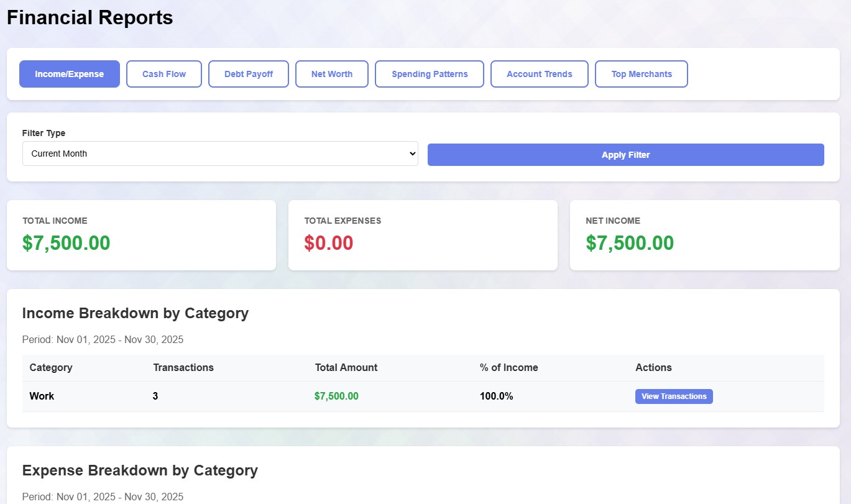Click the Total Income summary card
The height and width of the screenshot is (504, 851).
141,235
